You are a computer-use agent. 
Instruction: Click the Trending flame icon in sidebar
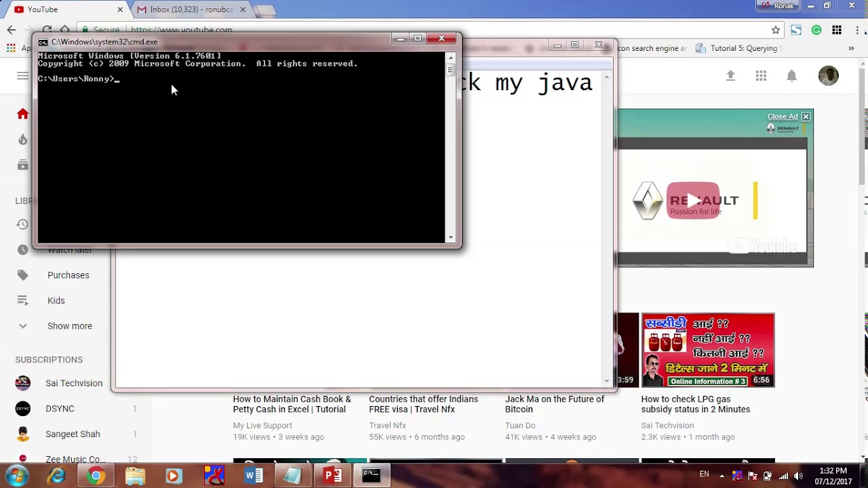pyautogui.click(x=22, y=140)
